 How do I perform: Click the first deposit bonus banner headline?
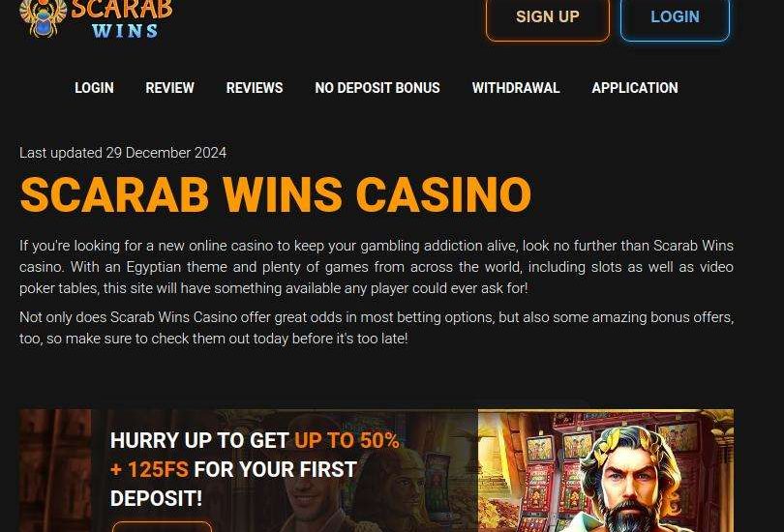[x=255, y=469]
